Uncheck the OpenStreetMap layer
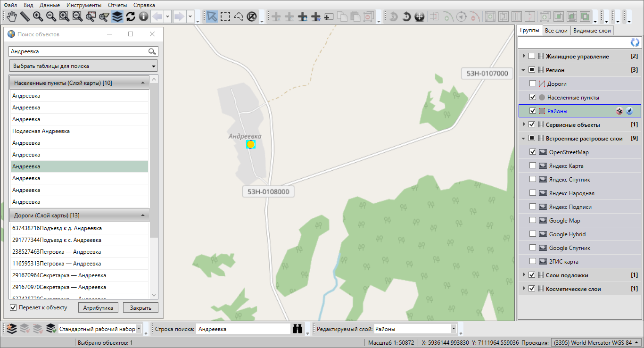 pyautogui.click(x=533, y=152)
